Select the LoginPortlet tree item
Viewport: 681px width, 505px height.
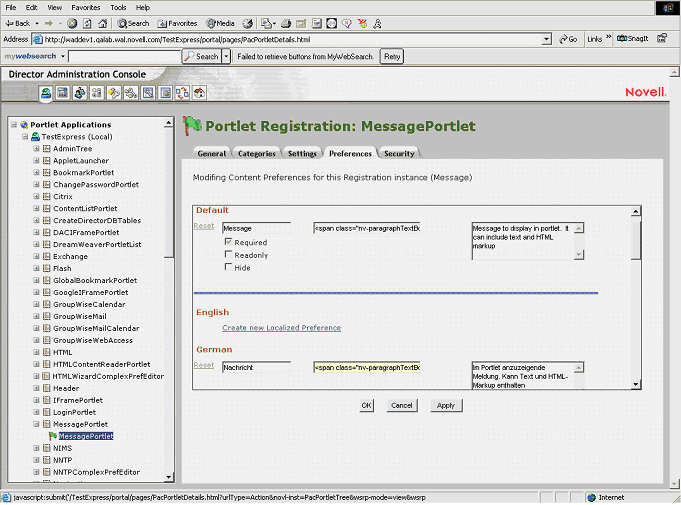[74, 412]
